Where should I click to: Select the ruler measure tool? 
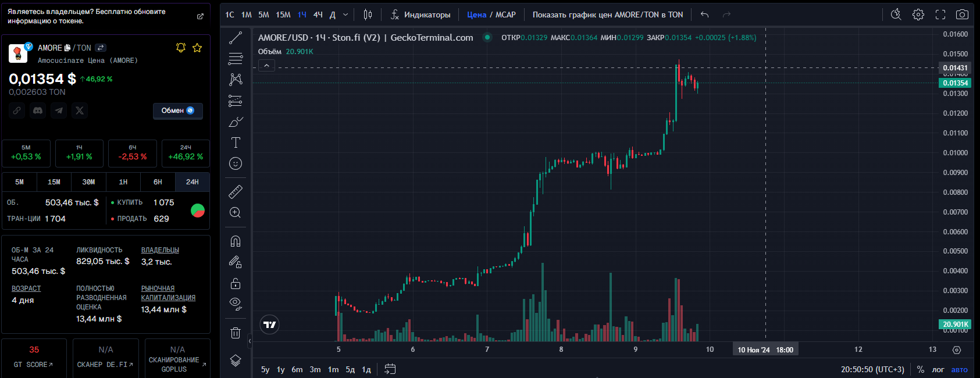coord(236,191)
